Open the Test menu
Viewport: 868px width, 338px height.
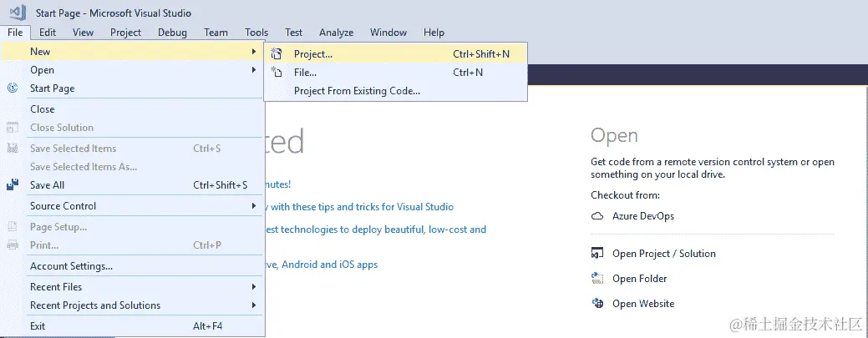pos(294,33)
